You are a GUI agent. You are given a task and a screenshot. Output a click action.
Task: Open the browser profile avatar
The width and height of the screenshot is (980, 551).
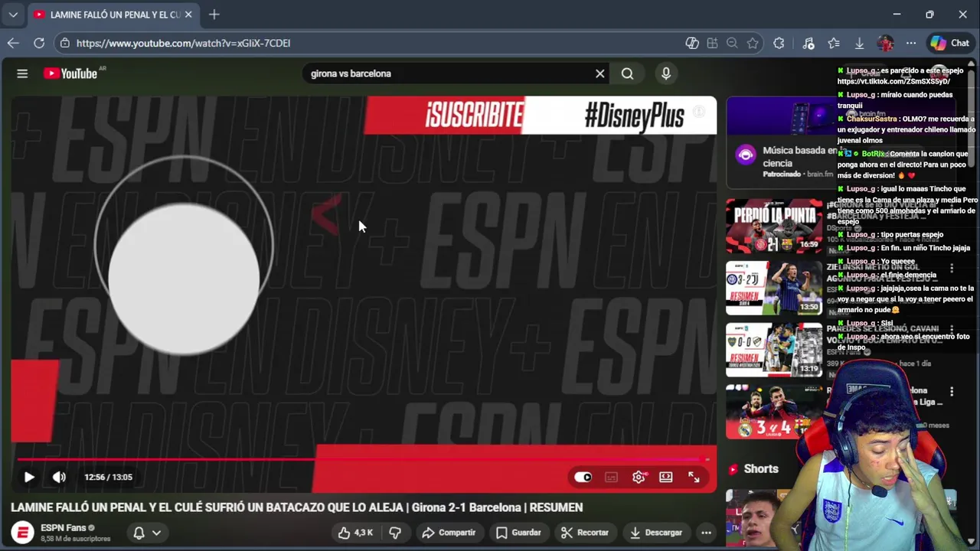coord(885,44)
